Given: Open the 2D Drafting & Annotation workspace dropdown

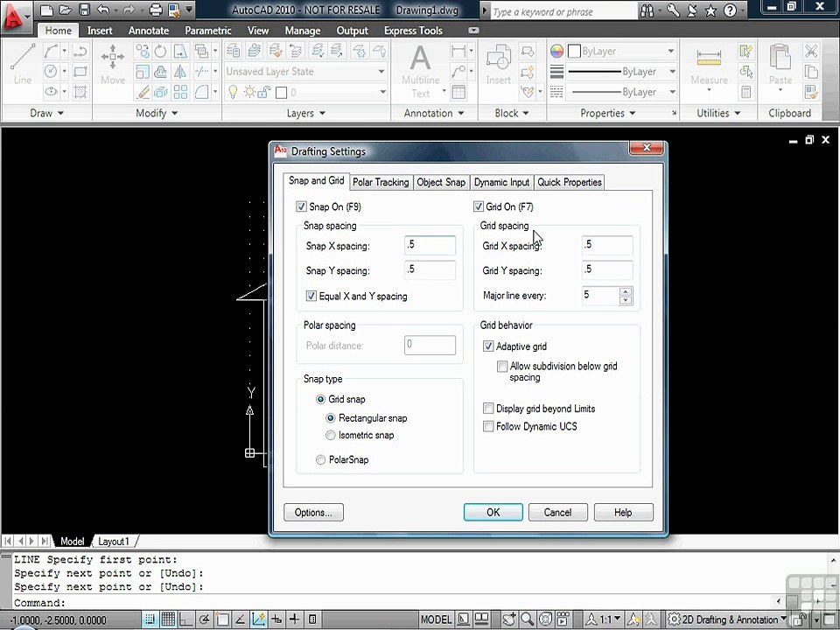Looking at the screenshot, I should click(727, 619).
